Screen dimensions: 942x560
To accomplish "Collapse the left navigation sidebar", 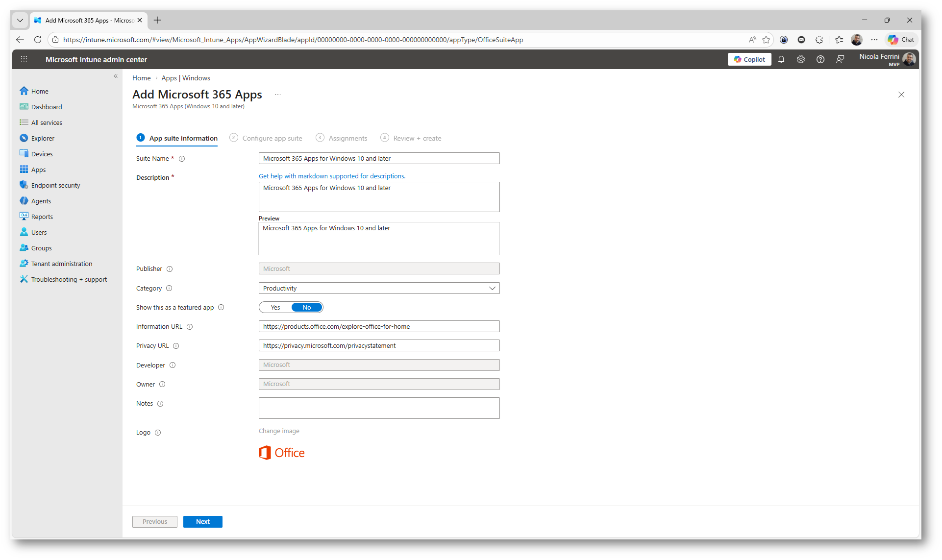I will (116, 76).
